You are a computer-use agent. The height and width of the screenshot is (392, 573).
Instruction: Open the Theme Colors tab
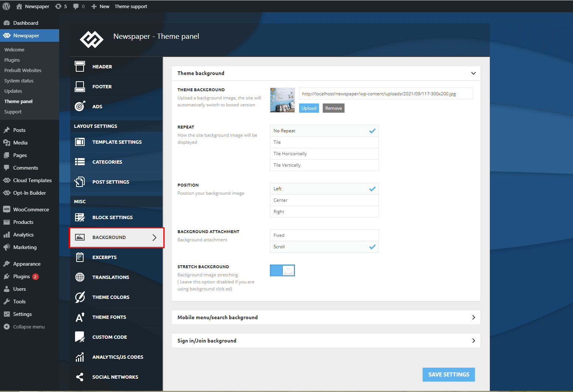tap(116, 297)
